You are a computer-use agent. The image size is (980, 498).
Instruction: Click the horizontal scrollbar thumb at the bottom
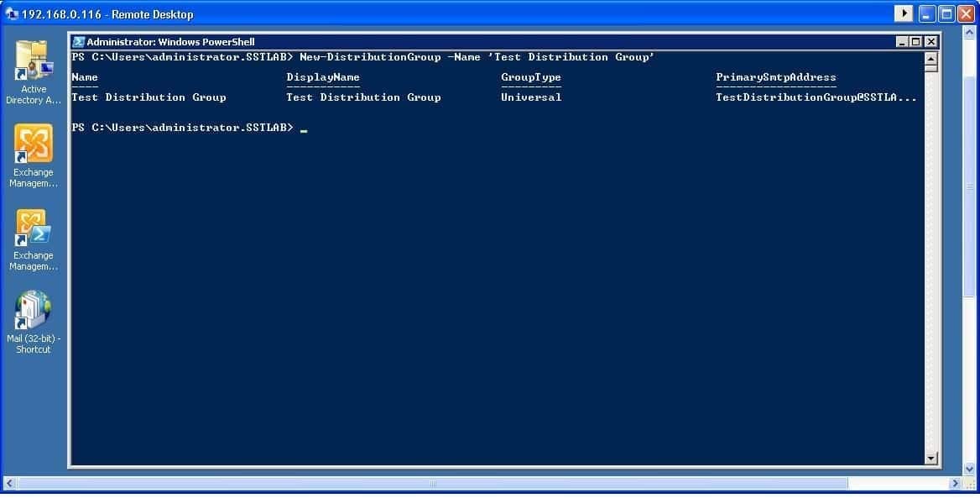[x=432, y=484]
